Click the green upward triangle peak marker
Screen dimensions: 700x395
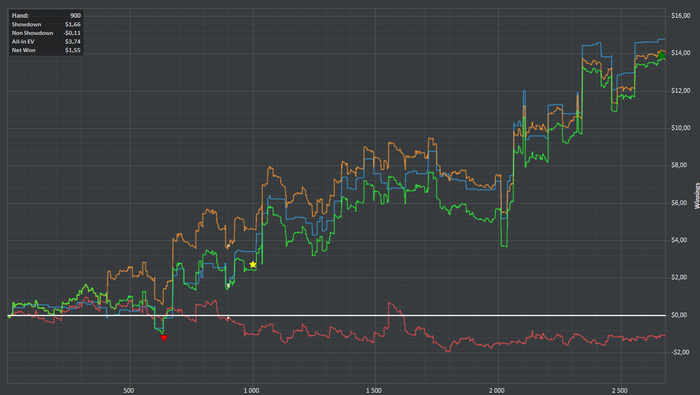pos(662,54)
